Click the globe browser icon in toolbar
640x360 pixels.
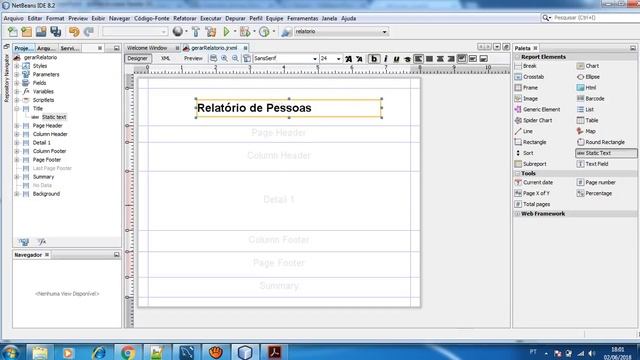178,32
